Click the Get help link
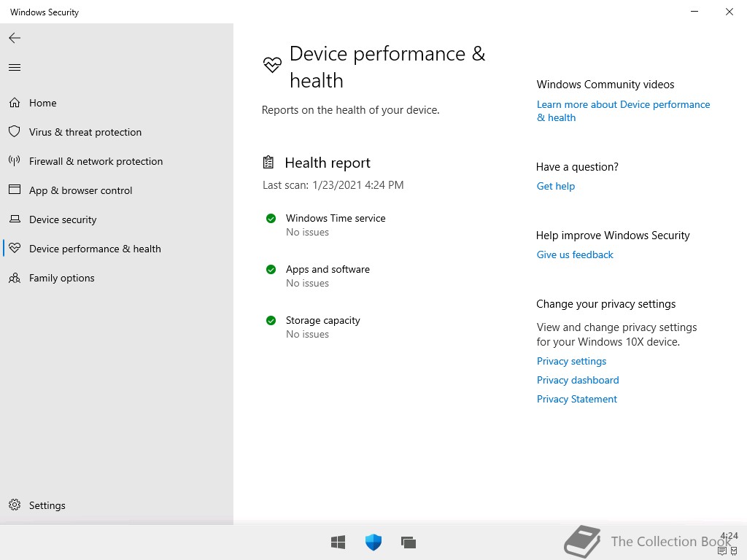This screenshot has width=747, height=560. click(555, 186)
